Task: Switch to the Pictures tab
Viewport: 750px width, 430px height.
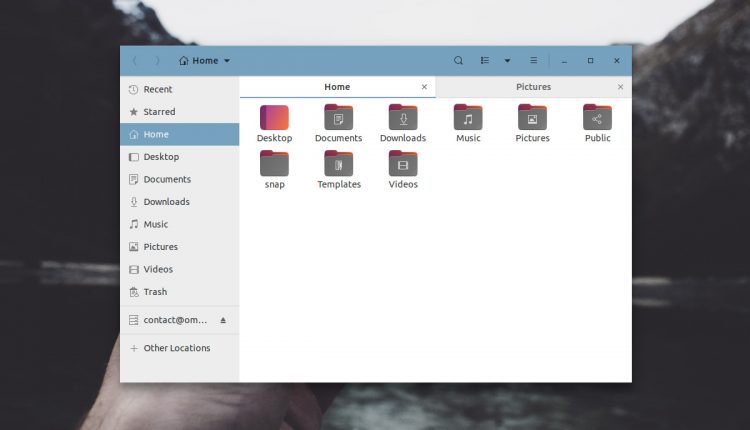Action: click(533, 87)
